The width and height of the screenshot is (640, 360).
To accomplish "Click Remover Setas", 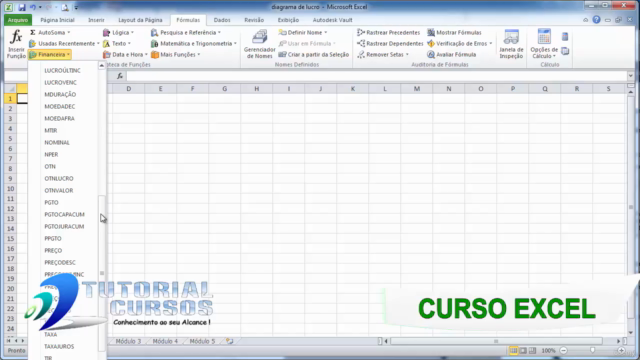I will pos(382,54).
